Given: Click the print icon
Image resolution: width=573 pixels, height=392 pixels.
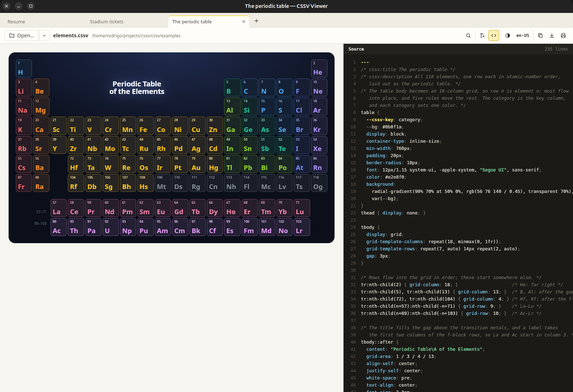Looking at the screenshot, I should [x=563, y=36].
